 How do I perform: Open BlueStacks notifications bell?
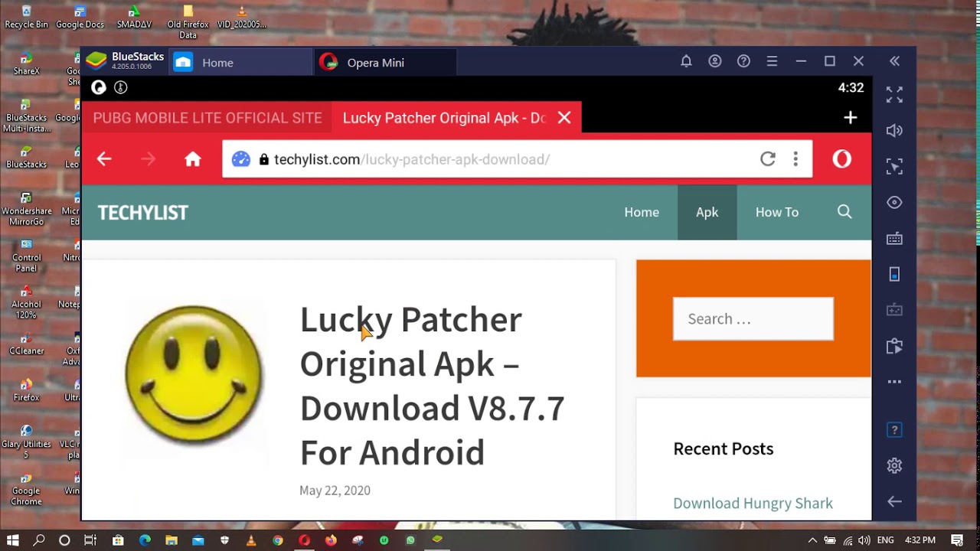686,61
